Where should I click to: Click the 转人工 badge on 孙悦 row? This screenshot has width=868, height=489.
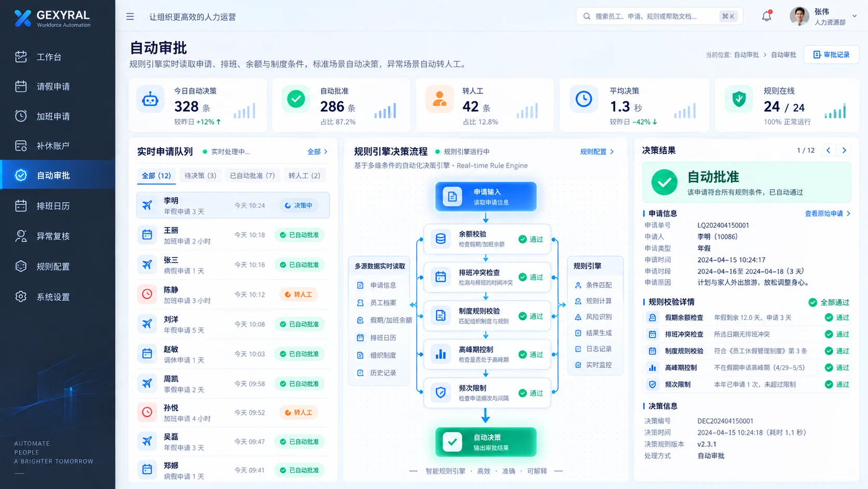coord(299,413)
